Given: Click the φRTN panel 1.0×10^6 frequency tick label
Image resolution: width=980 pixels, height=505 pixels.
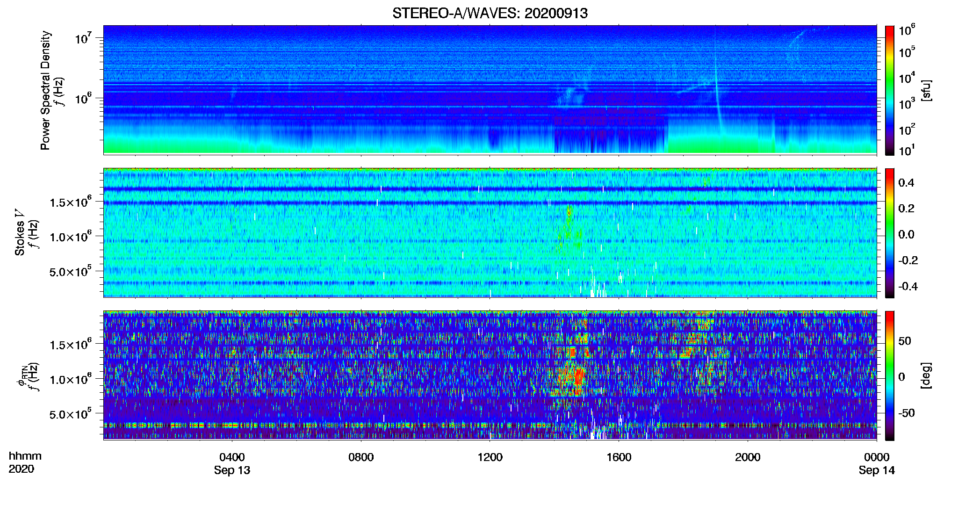Looking at the screenshot, I should [x=71, y=379].
